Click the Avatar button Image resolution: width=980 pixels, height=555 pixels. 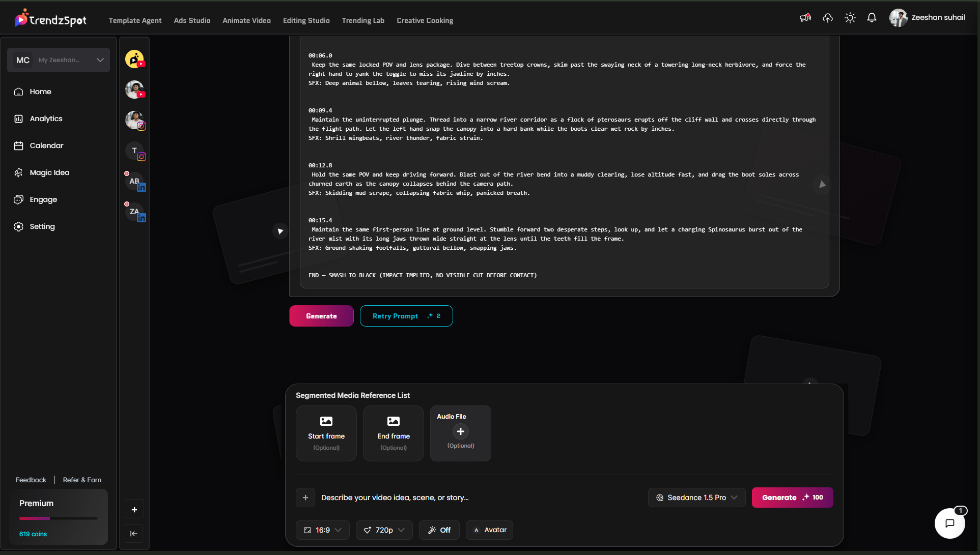(490, 530)
